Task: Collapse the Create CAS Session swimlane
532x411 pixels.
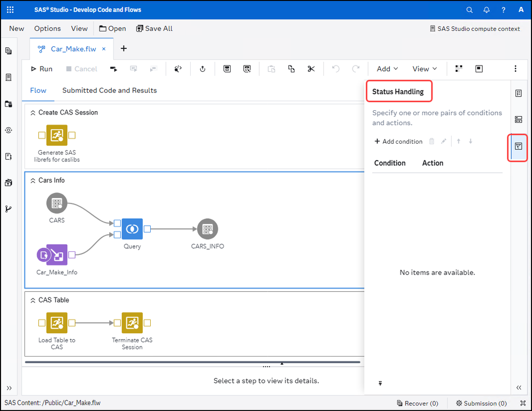Action: pos(33,112)
